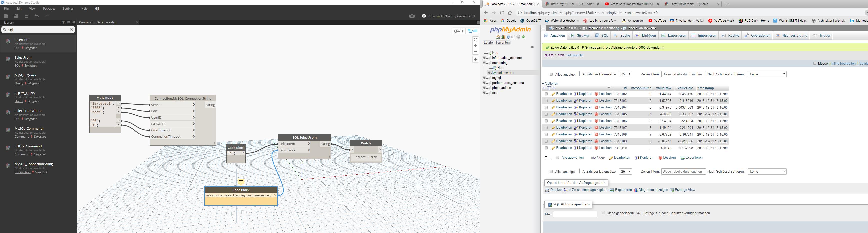Open a file via the Dynamo toolbar folder icon
Viewport: 868px width, 233px height.
pyautogui.click(x=16, y=16)
